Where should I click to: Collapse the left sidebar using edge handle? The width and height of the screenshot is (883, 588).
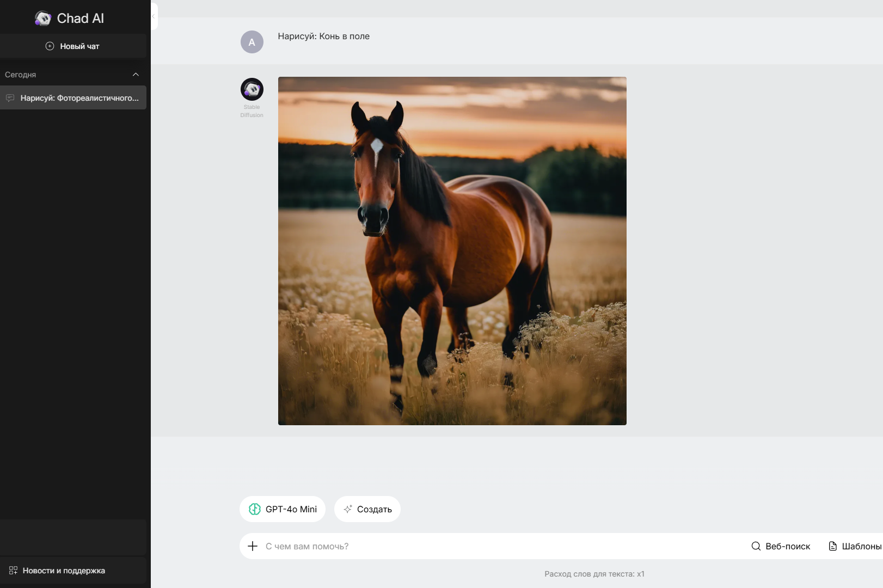pyautogui.click(x=154, y=16)
